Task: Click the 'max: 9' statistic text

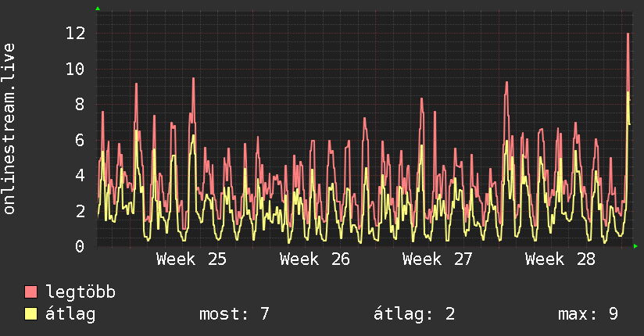Action: click(589, 314)
